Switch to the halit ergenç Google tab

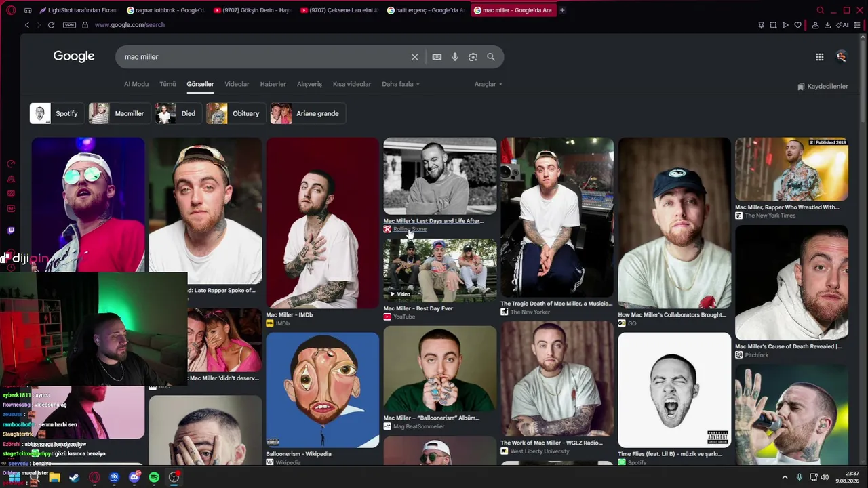click(426, 10)
